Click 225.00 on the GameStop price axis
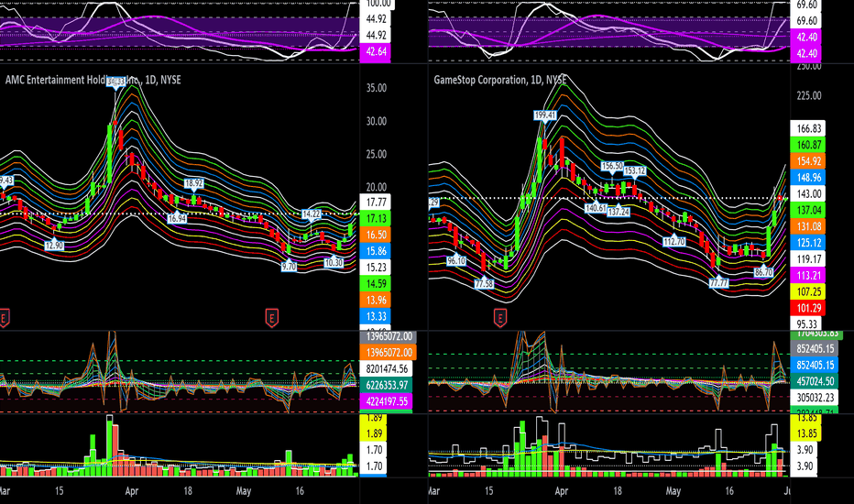The image size is (854, 504). click(x=809, y=96)
